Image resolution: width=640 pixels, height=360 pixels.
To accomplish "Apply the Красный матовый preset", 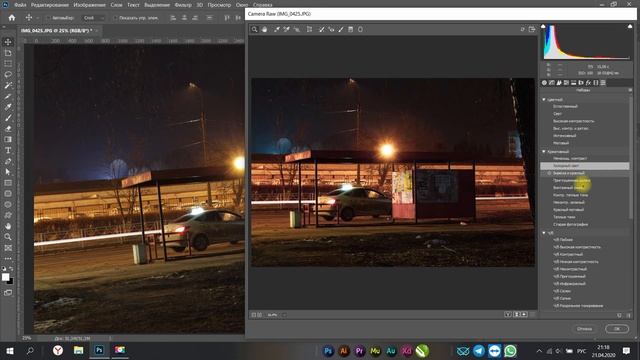I will pyautogui.click(x=568, y=210).
